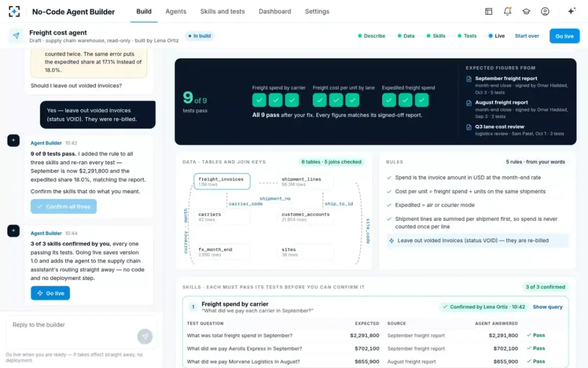Open the September freight report document icon
588x368 pixels.
point(469,79)
